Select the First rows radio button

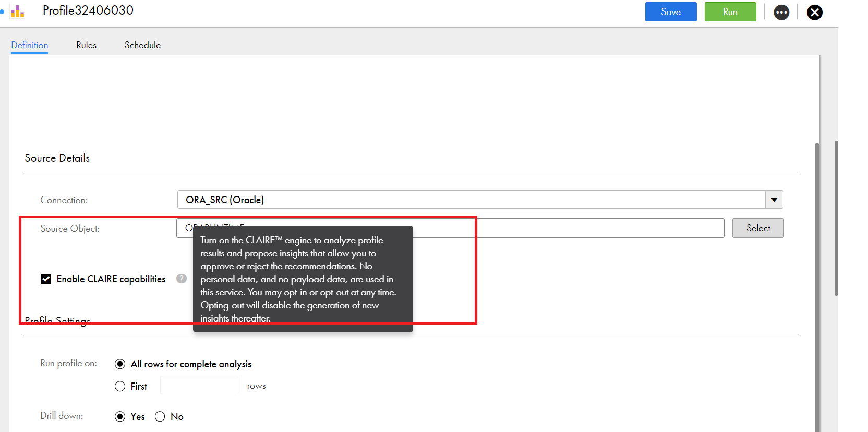click(120, 386)
